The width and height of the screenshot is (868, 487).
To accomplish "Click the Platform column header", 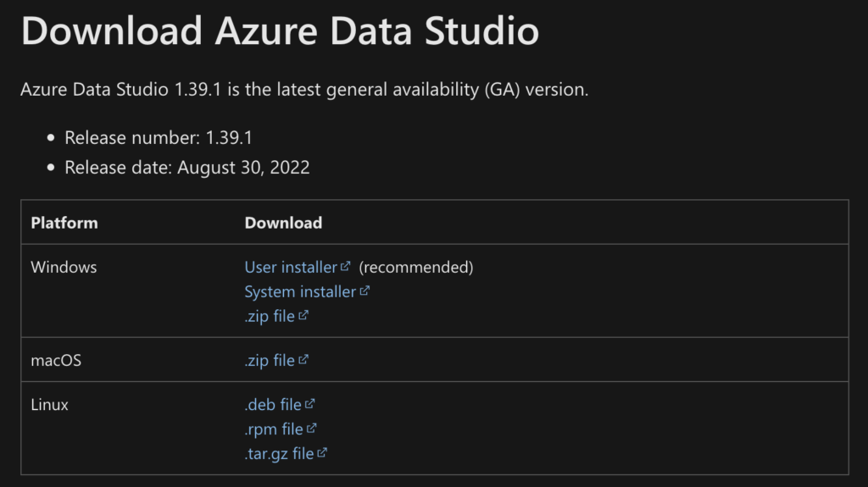I will click(64, 224).
